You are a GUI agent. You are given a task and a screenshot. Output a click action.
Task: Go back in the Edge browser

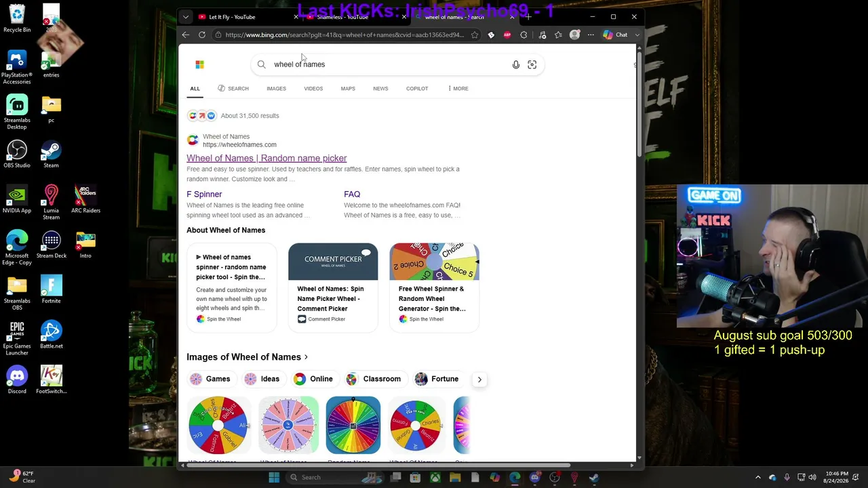click(186, 35)
